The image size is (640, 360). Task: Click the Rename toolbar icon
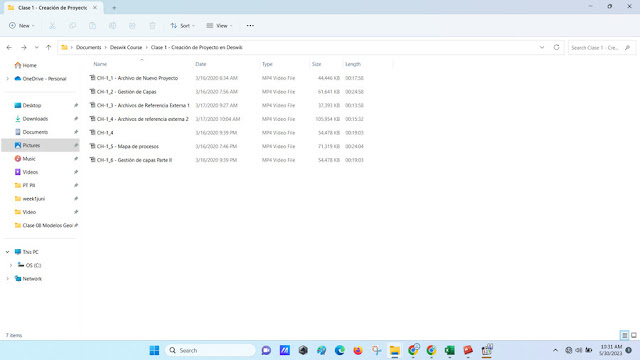coord(112,26)
